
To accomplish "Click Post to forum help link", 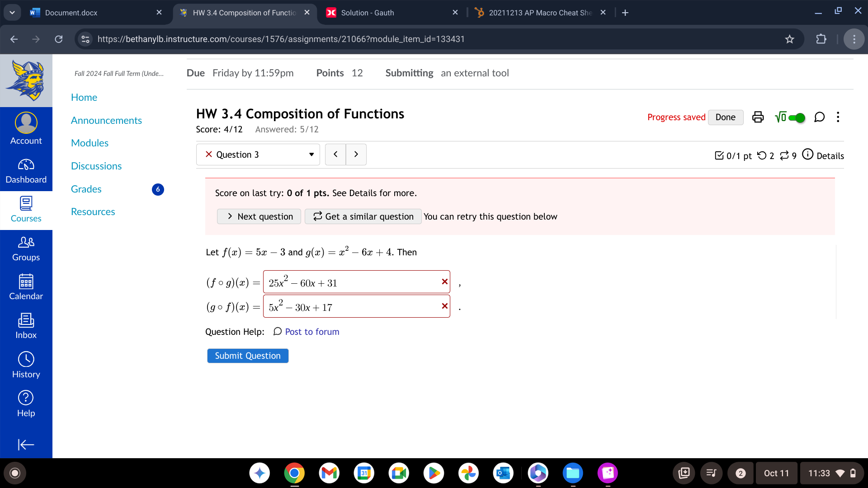I will click(x=311, y=332).
